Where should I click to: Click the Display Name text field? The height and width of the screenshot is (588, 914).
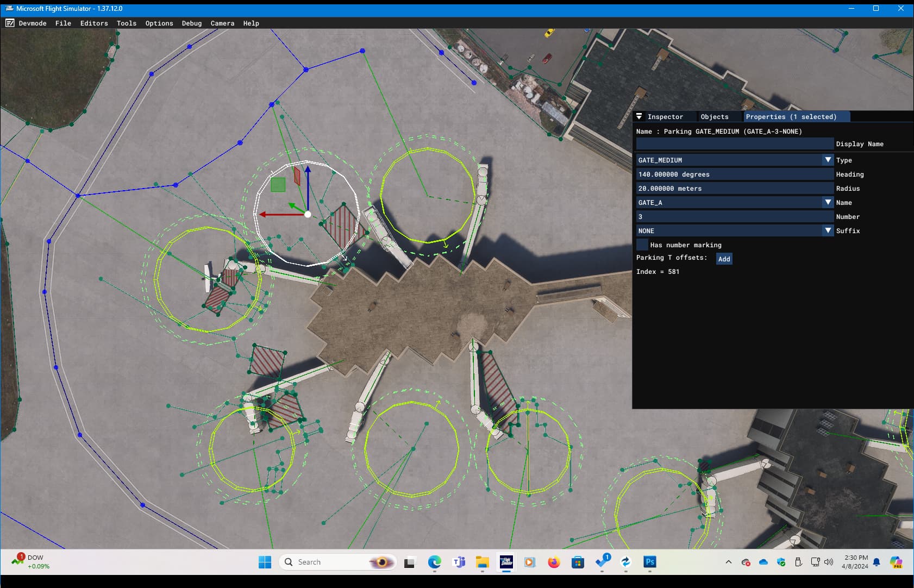[735, 143]
